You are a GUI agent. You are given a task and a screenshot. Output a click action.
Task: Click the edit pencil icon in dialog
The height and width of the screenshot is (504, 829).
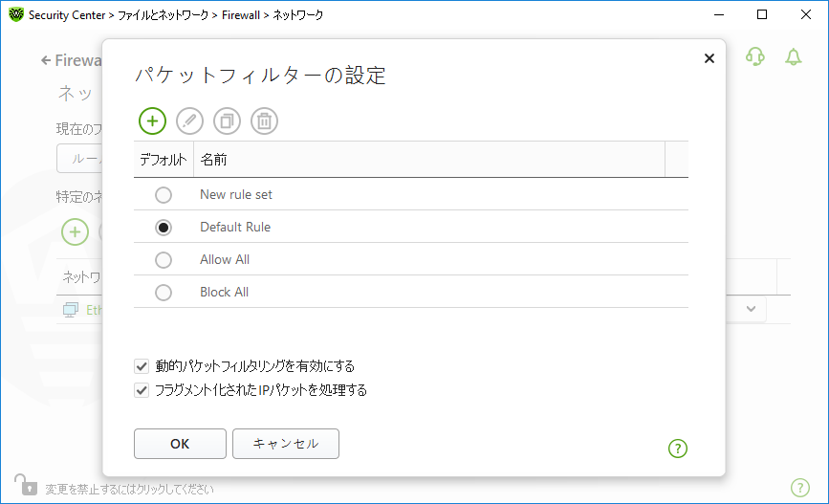point(189,121)
